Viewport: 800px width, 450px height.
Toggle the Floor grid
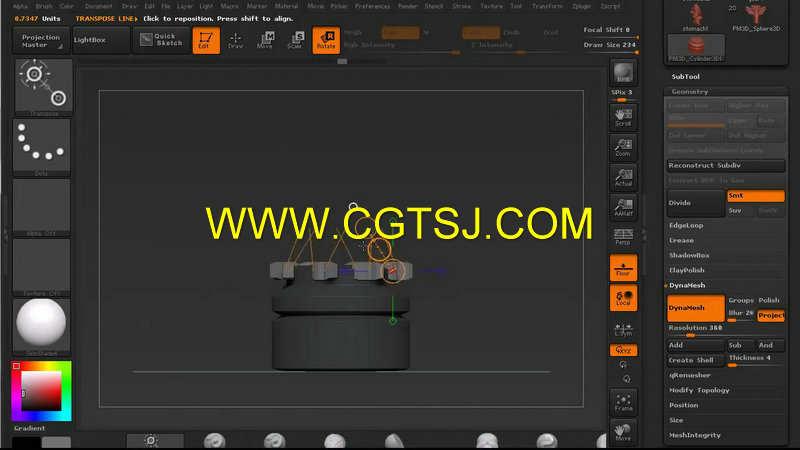click(623, 268)
